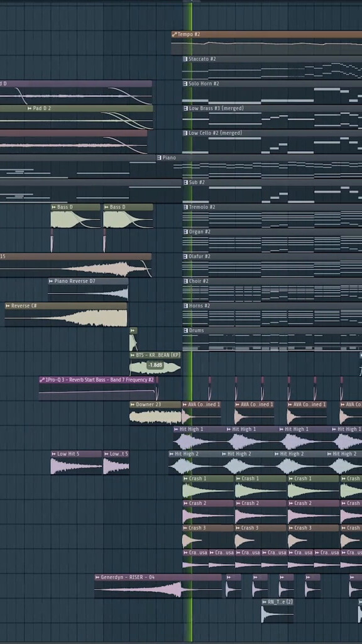The height and width of the screenshot is (644, 362).
Task: Select the RN_T..e (2) audio clip
Action: pyautogui.click(x=277, y=610)
